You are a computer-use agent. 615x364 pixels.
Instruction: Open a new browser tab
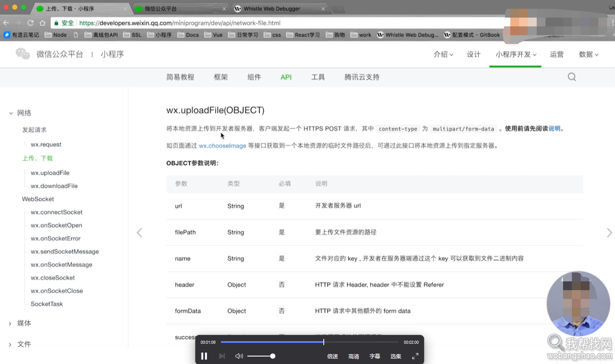338,9
